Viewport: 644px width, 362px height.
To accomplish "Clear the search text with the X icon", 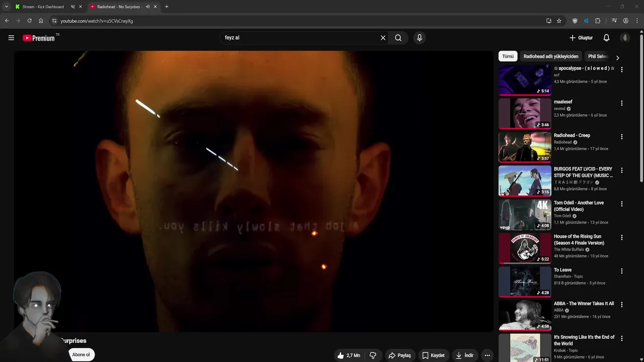I will click(x=383, y=38).
